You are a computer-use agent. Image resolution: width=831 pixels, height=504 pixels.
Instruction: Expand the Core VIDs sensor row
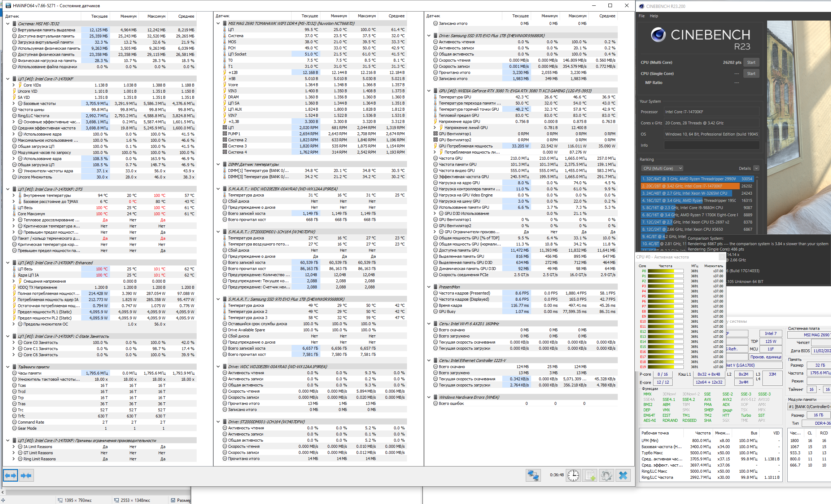pyautogui.click(x=14, y=85)
